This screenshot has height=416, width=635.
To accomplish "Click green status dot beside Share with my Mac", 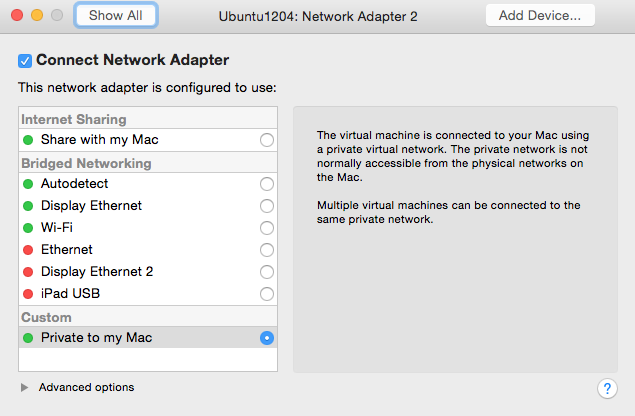I will coord(28,140).
